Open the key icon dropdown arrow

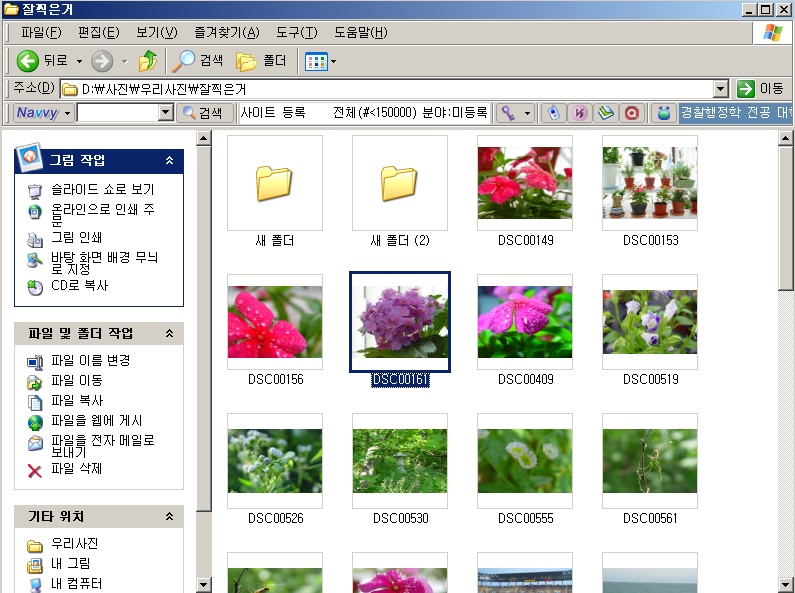[527, 113]
